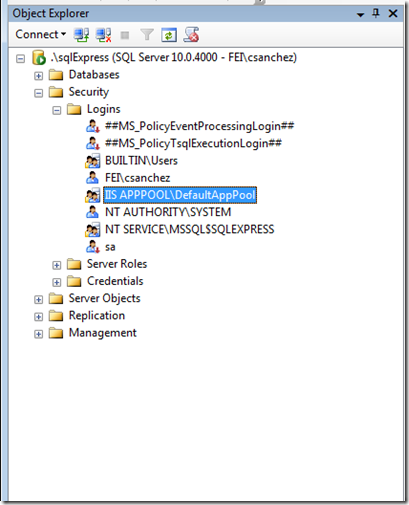Expand the Management folder node
The height and width of the screenshot is (505, 409).
(39, 334)
